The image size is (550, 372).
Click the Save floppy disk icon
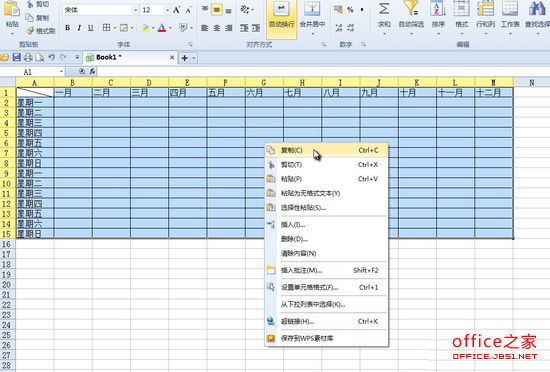16,58
